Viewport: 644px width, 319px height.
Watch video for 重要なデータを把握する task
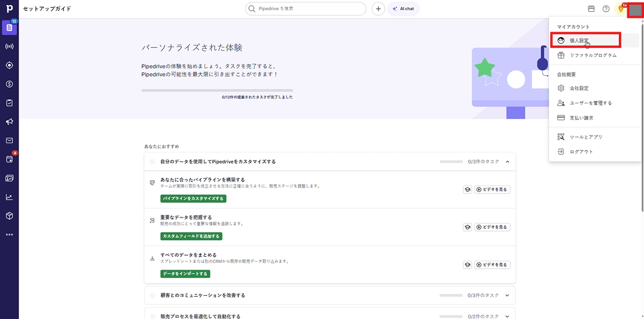492,227
